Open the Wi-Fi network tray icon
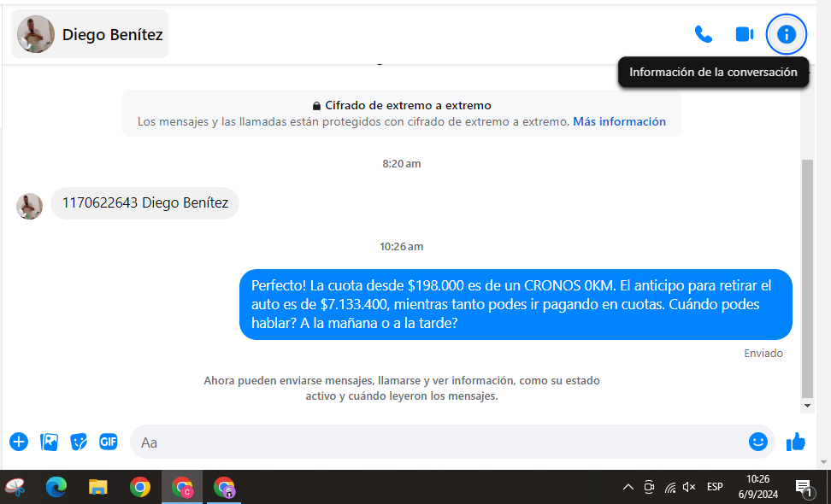 670,487
